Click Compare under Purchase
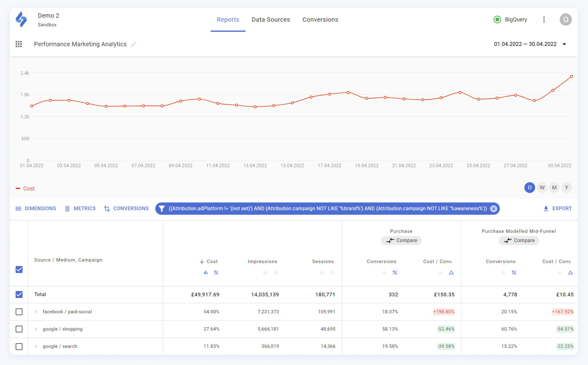588x365 pixels. pos(401,240)
